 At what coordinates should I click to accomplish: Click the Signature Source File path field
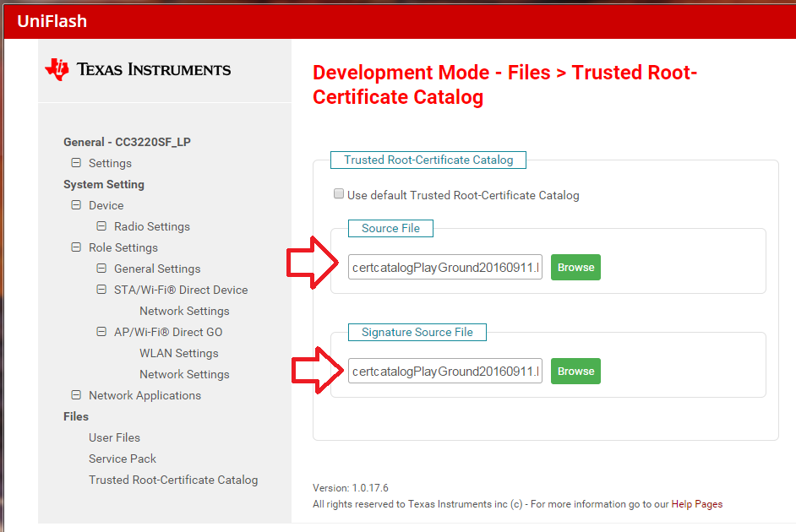445,372
